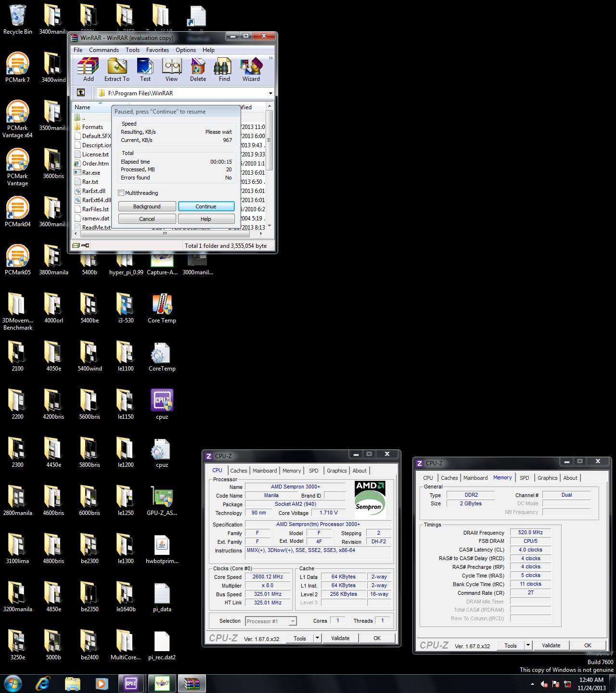616x693 pixels.
Task: Select the Recycle Bin icon
Action: tap(17, 19)
